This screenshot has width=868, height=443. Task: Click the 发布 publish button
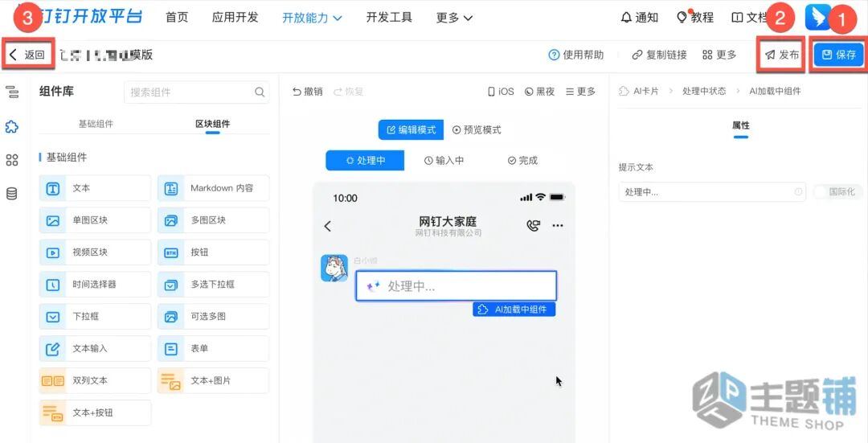782,55
